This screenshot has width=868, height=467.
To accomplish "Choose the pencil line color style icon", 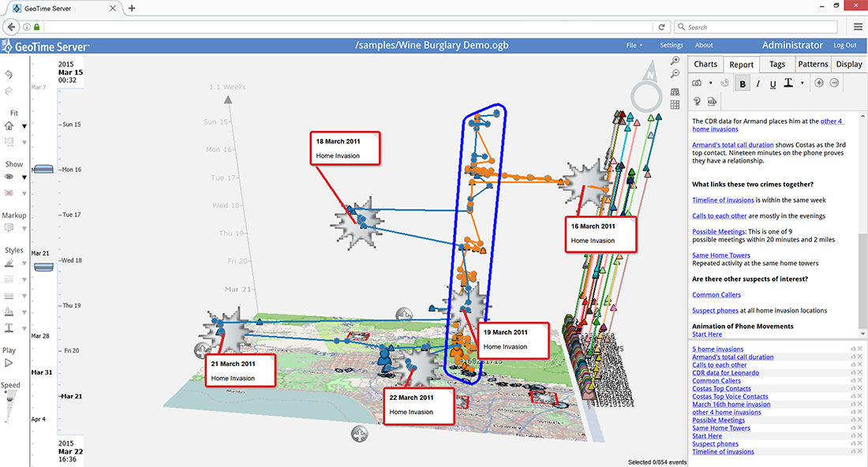I will 9,263.
